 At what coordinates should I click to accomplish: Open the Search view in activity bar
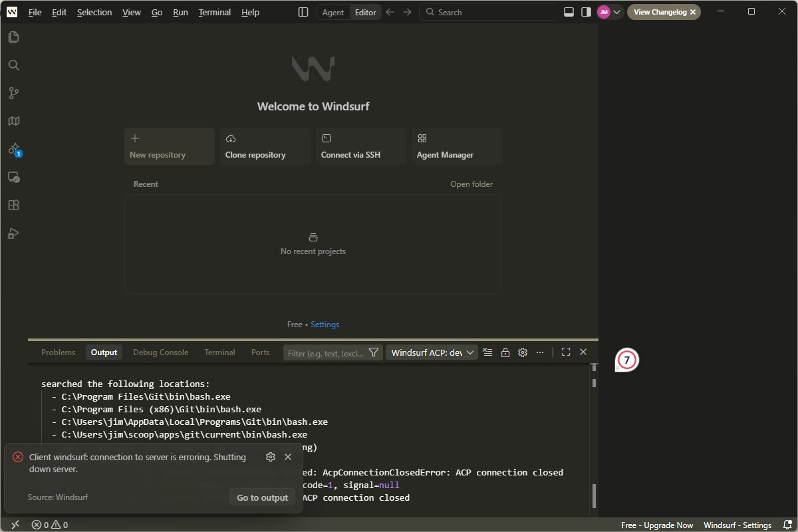pyautogui.click(x=13, y=65)
